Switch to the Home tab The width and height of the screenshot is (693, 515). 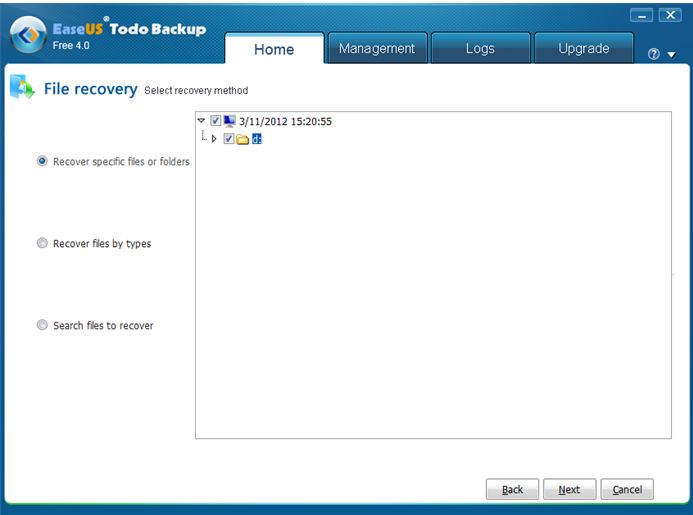[274, 49]
